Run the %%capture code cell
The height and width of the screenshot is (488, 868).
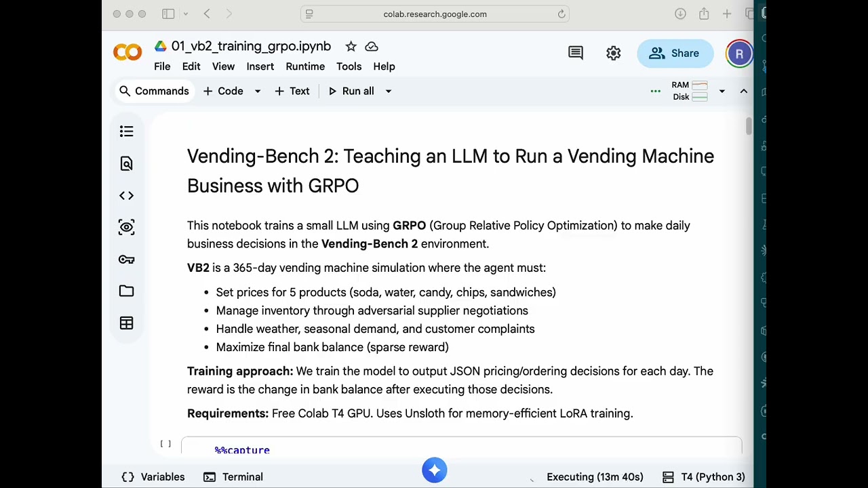pyautogui.click(x=166, y=444)
